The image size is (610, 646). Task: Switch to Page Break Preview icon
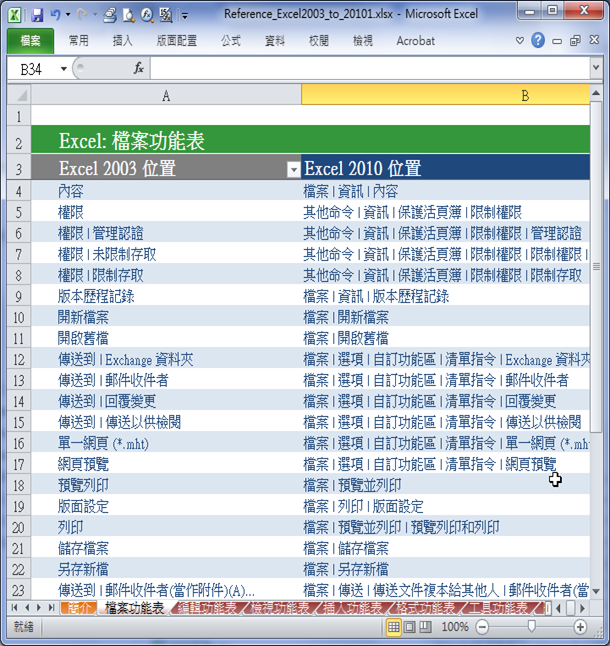pyautogui.click(x=425, y=627)
